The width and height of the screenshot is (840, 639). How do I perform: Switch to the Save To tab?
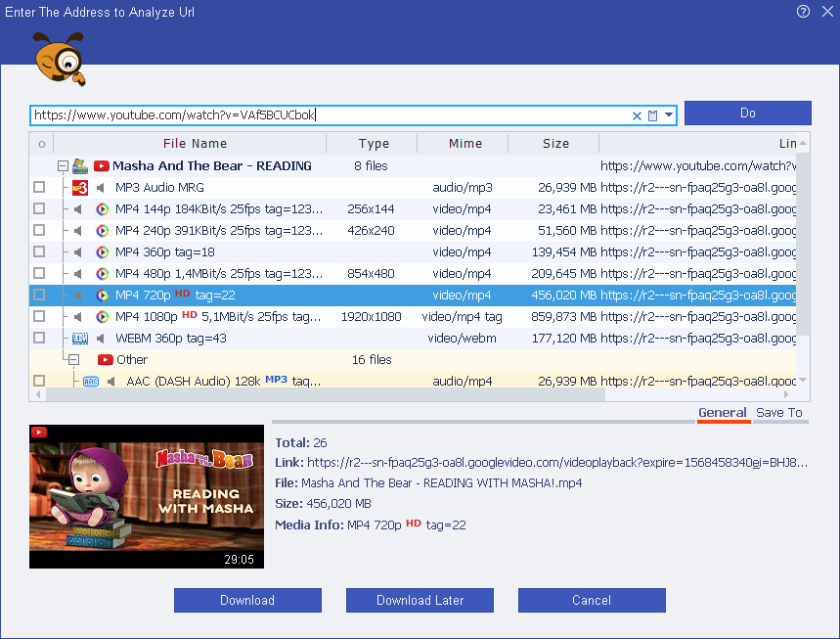pyautogui.click(x=778, y=412)
